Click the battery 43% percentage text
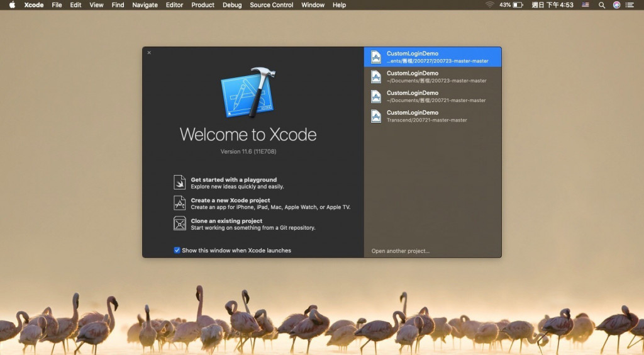The width and height of the screenshot is (644, 355). tap(505, 5)
